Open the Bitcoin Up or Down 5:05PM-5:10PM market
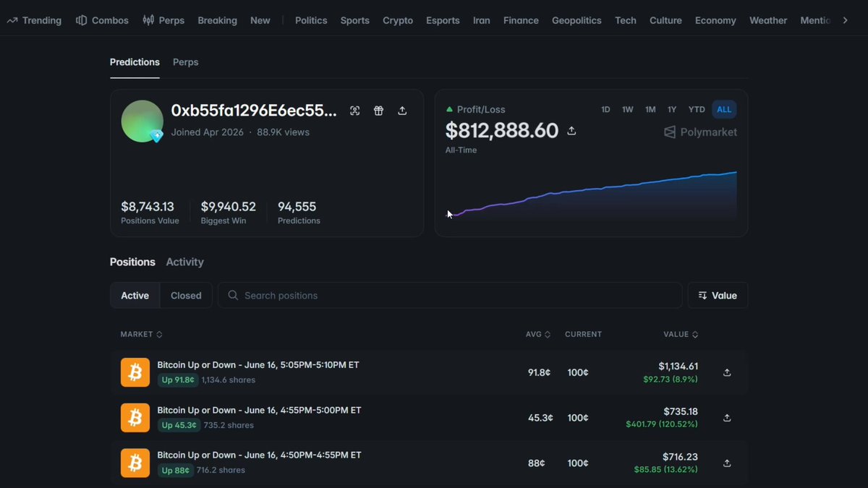868x488 pixels. click(258, 365)
